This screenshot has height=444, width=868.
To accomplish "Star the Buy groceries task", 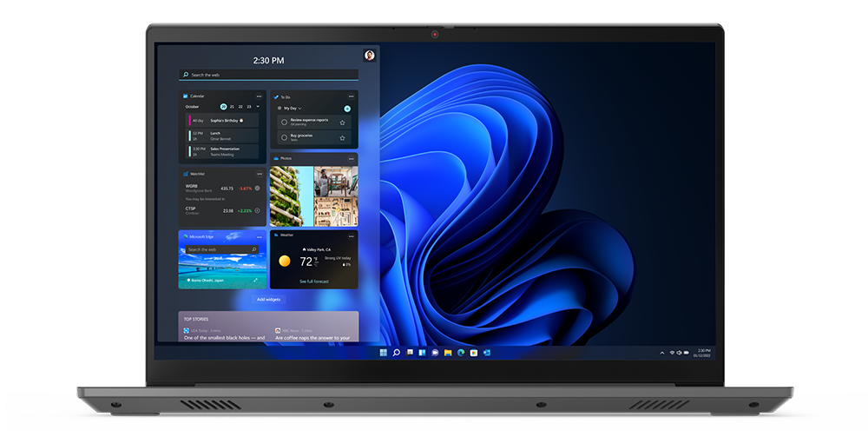I will (342, 137).
